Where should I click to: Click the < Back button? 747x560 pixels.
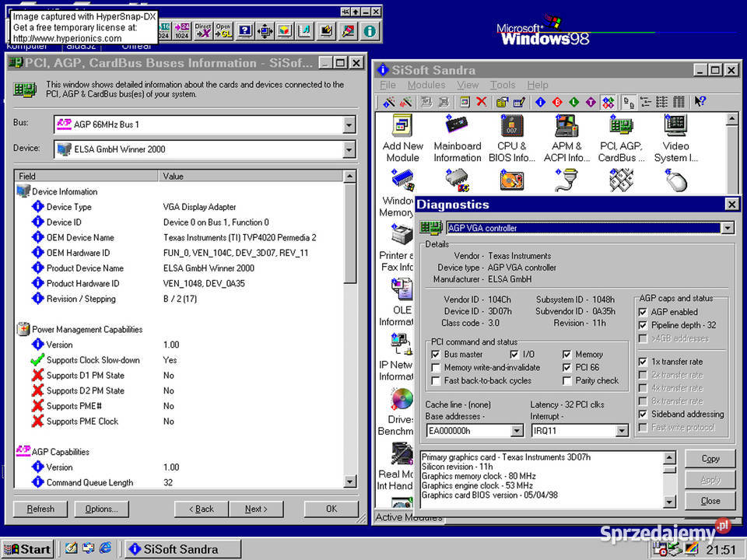[x=202, y=509]
